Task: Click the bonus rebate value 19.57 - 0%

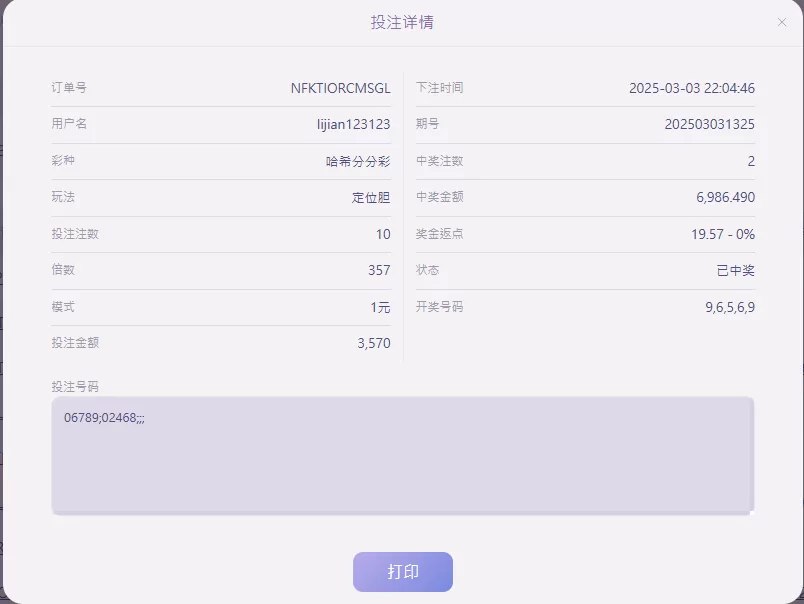Action: [722, 234]
